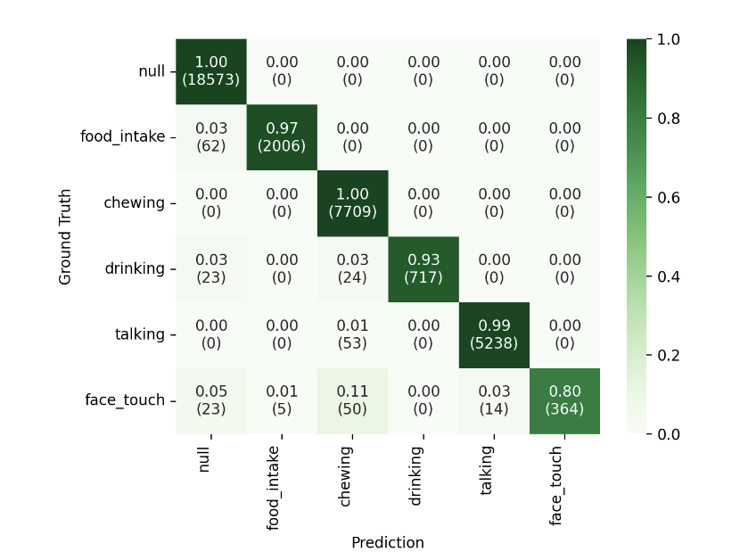Click the "talking" label on the y-axis
740x560 pixels.
point(139,335)
